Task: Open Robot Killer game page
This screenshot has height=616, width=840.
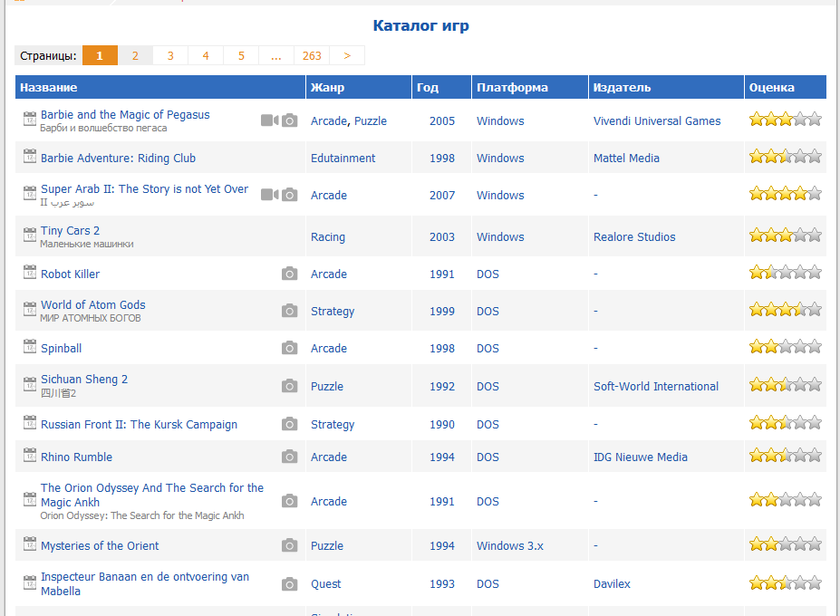Action: [x=70, y=274]
